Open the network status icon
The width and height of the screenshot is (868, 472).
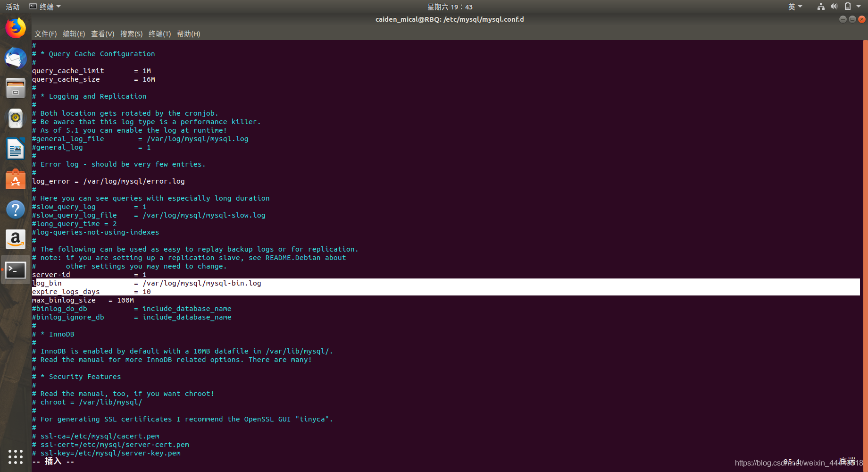[821, 7]
